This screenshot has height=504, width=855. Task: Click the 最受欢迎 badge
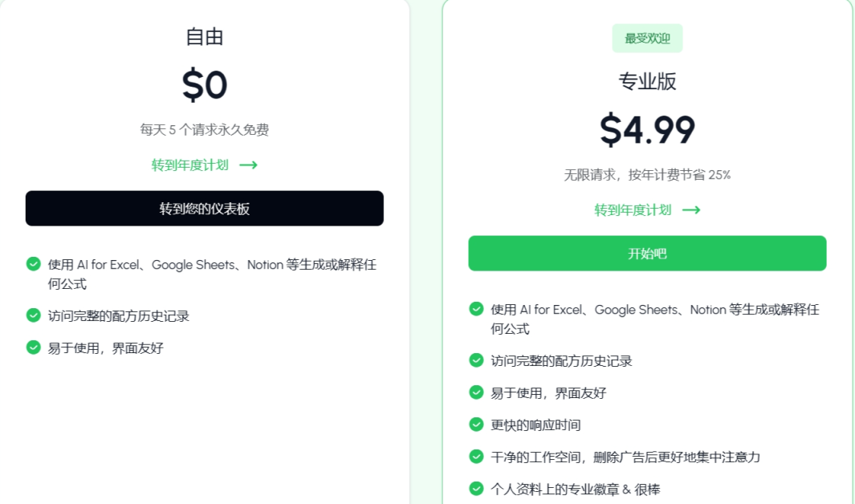[647, 39]
